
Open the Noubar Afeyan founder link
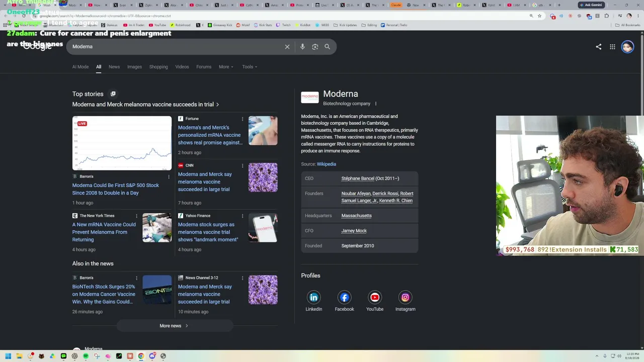tap(356, 194)
